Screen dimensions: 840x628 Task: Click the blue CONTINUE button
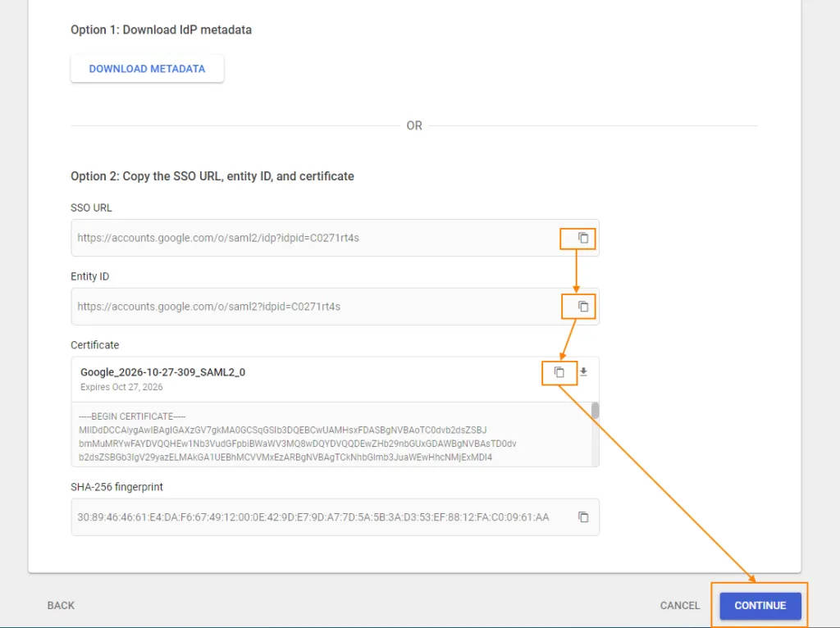760,606
